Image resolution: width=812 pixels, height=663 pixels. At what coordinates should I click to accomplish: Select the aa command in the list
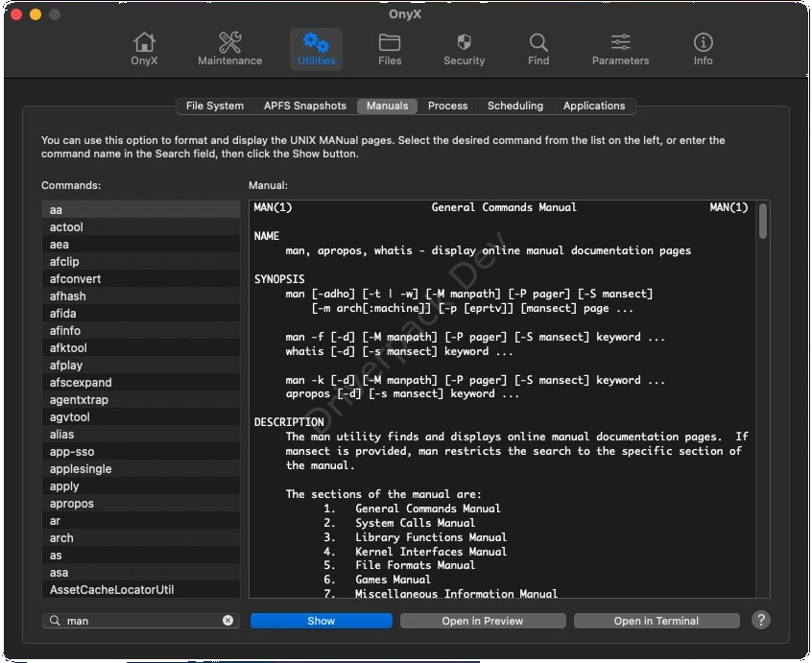[141, 209]
